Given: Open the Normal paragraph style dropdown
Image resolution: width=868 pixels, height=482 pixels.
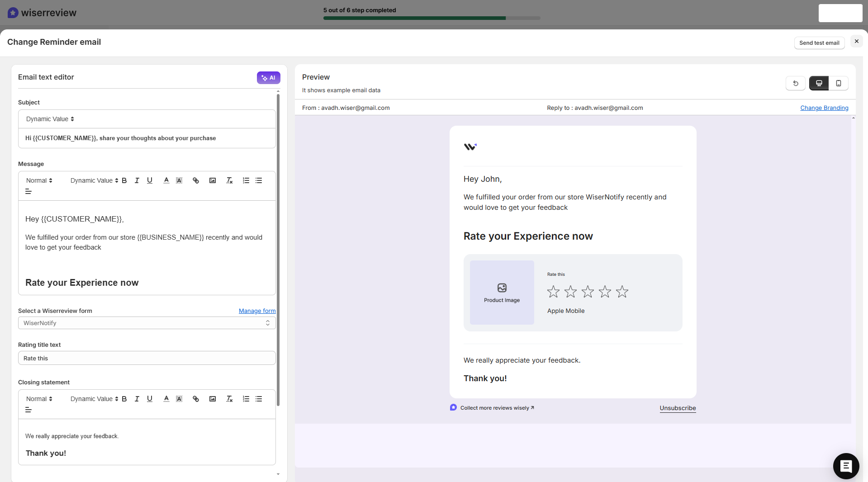Looking at the screenshot, I should (38, 180).
